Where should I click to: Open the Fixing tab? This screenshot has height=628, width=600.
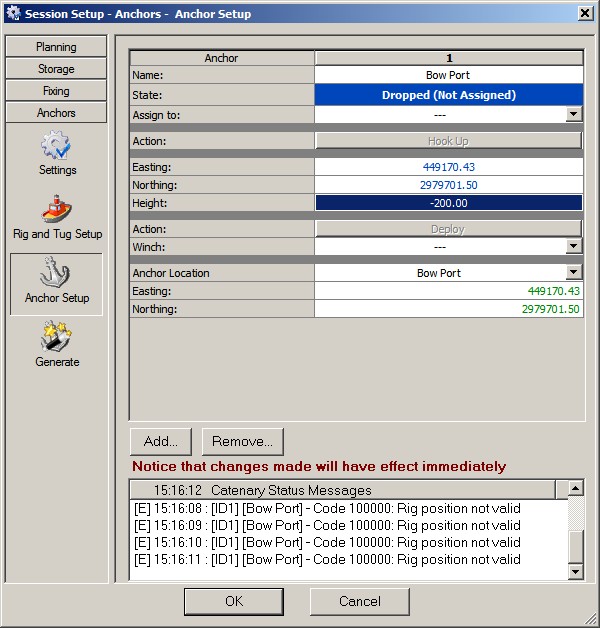pos(56,91)
